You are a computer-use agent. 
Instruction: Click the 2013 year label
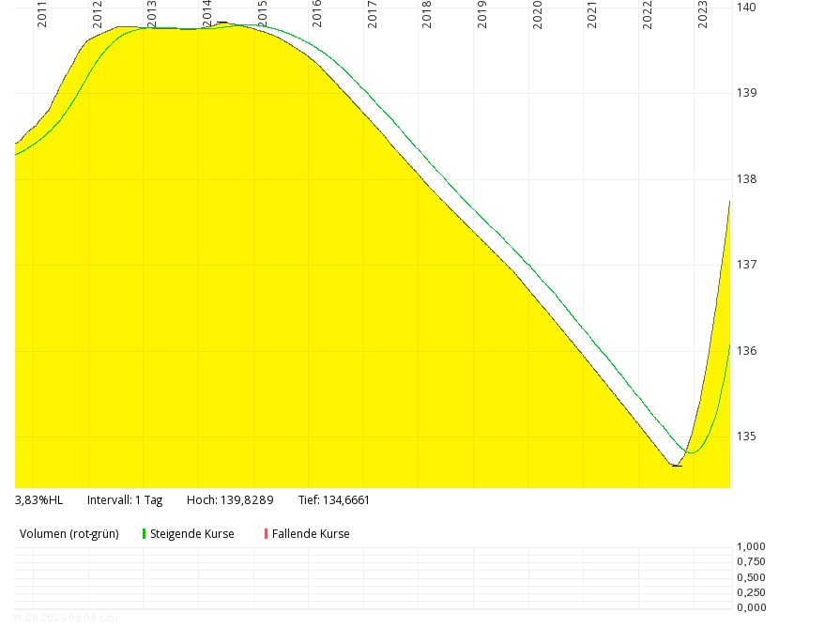point(152,14)
